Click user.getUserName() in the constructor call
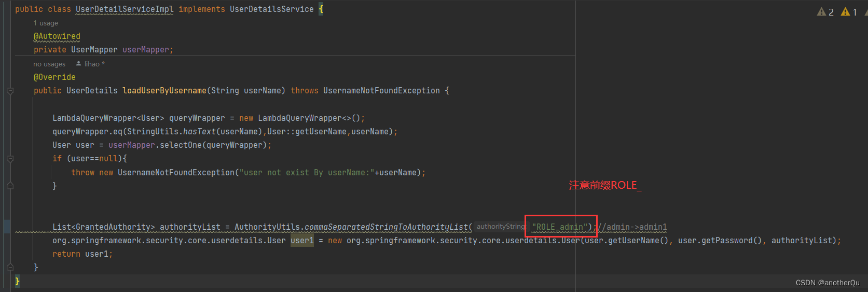 (627, 241)
